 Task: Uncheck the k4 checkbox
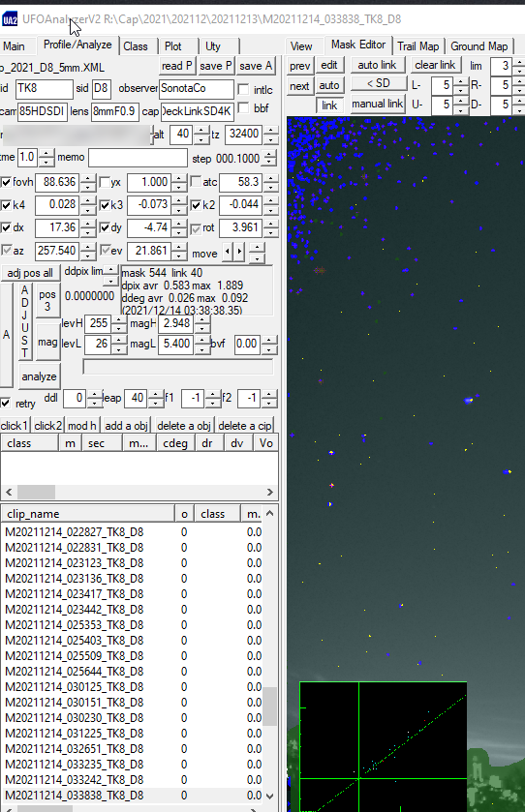coord(6,205)
